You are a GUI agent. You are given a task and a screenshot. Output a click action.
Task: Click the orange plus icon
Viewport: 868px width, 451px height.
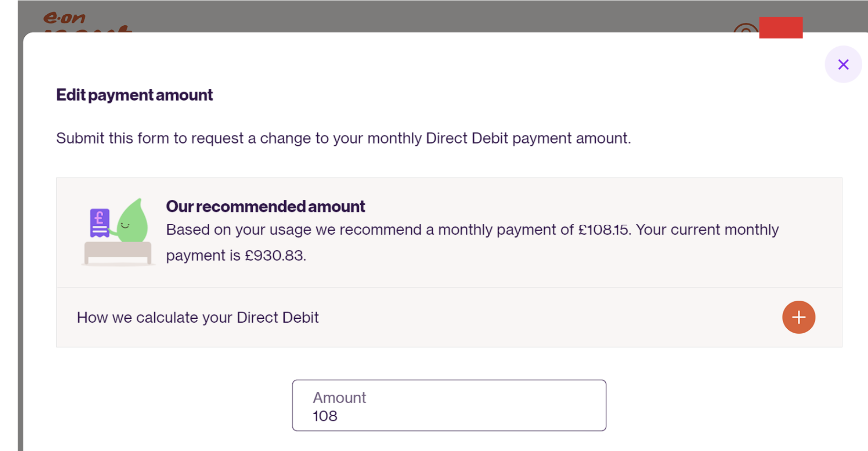pyautogui.click(x=798, y=317)
